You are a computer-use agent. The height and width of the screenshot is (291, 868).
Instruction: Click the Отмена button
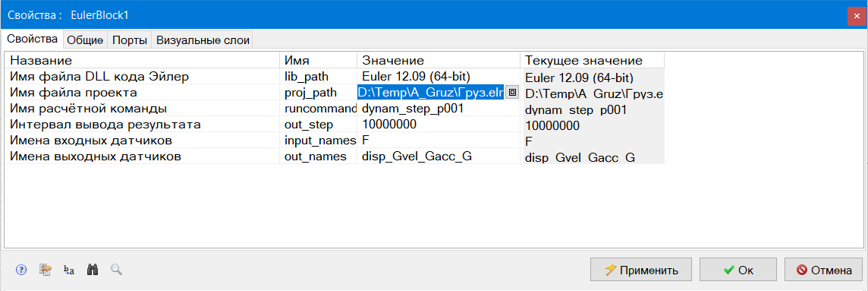[x=824, y=270]
